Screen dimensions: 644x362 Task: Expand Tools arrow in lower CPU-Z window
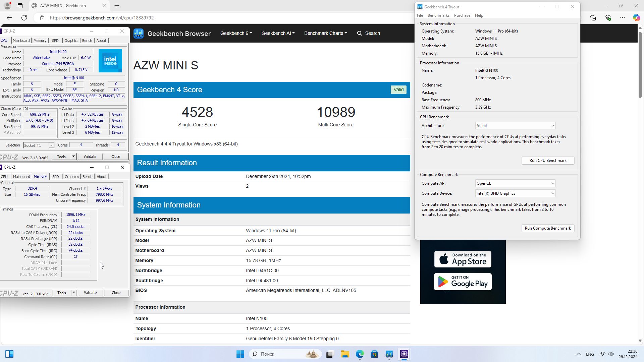74,293
